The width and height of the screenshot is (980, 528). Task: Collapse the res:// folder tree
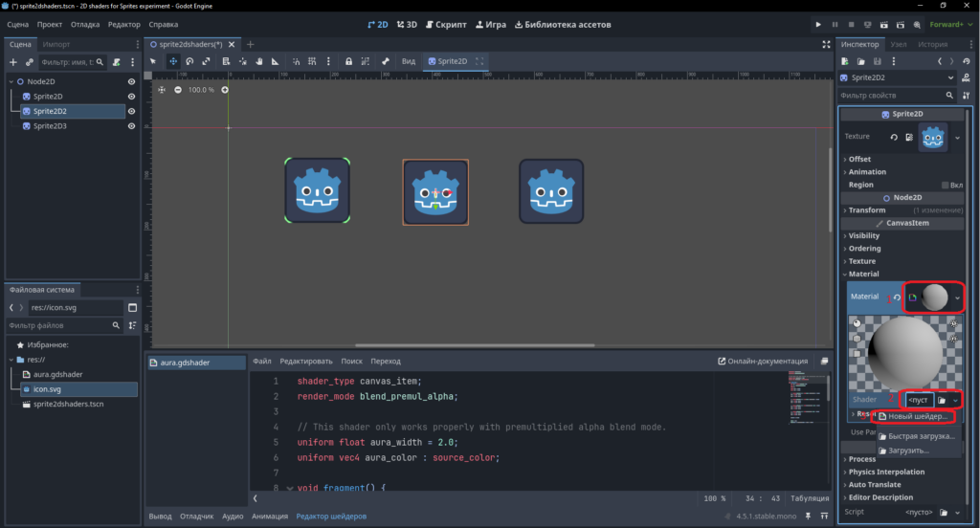pos(11,360)
